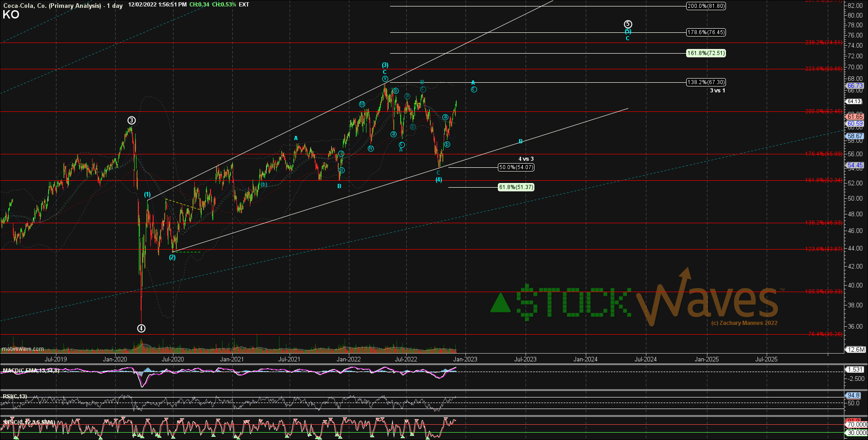Click the -2.500 tick on MACD axis
Image resolution: width=868 pixels, height=440 pixels.
point(855,379)
